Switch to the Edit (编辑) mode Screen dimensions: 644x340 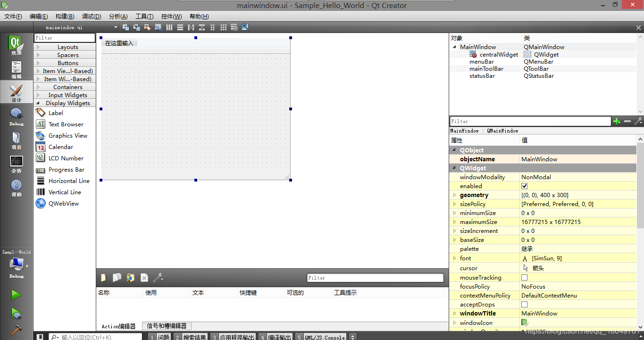click(x=17, y=69)
